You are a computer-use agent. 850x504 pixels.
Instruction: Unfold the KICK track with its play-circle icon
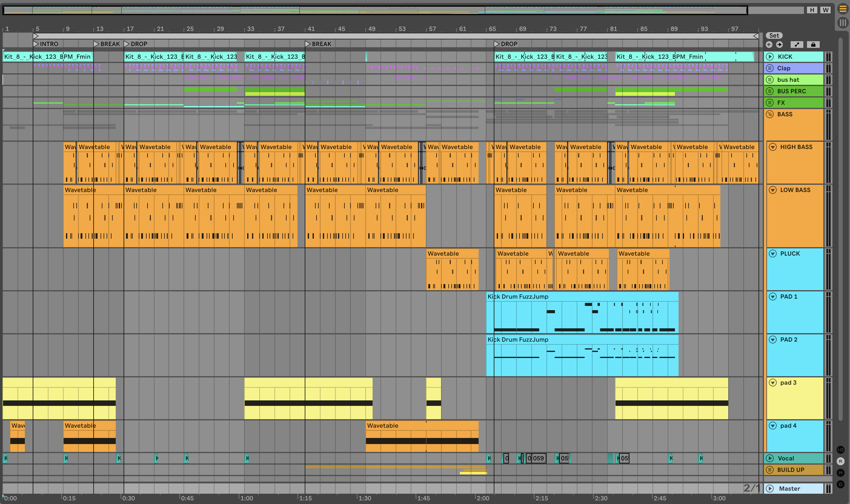tap(770, 57)
